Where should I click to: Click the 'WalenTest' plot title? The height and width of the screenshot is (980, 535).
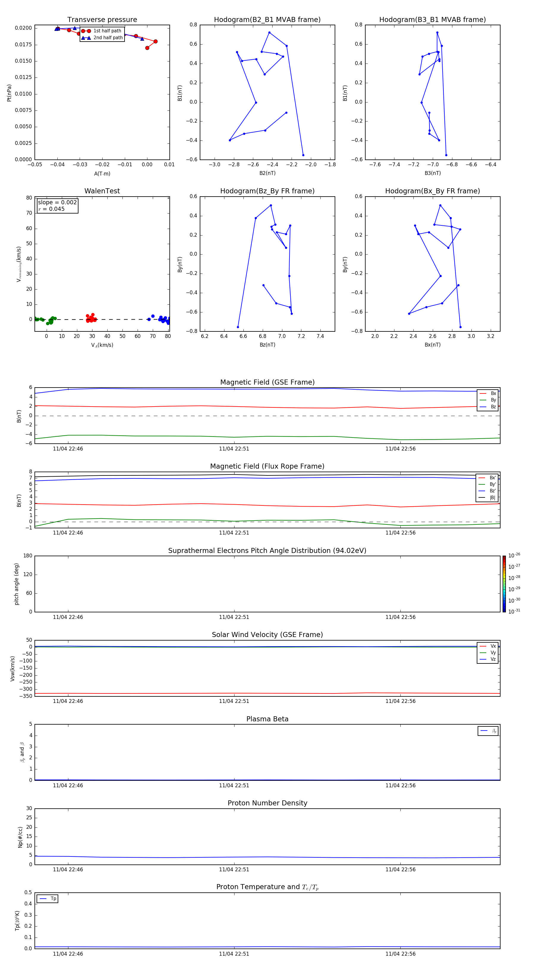click(102, 191)
